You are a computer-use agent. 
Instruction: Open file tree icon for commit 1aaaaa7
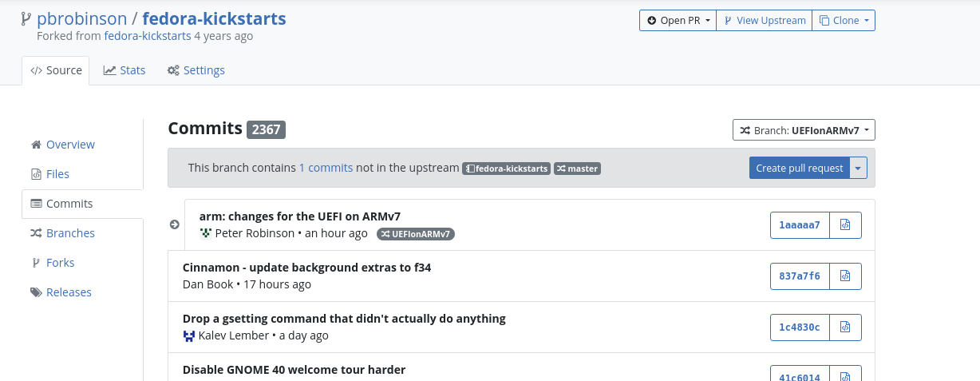coord(846,225)
